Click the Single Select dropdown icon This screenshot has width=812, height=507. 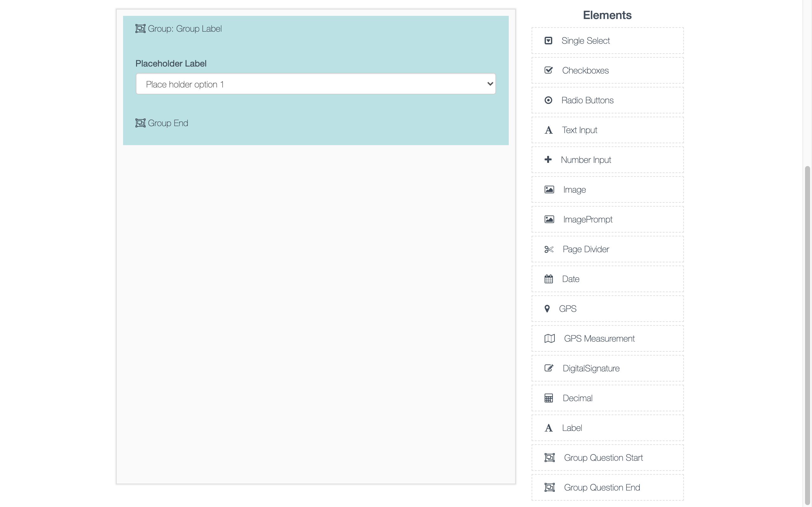pyautogui.click(x=548, y=41)
